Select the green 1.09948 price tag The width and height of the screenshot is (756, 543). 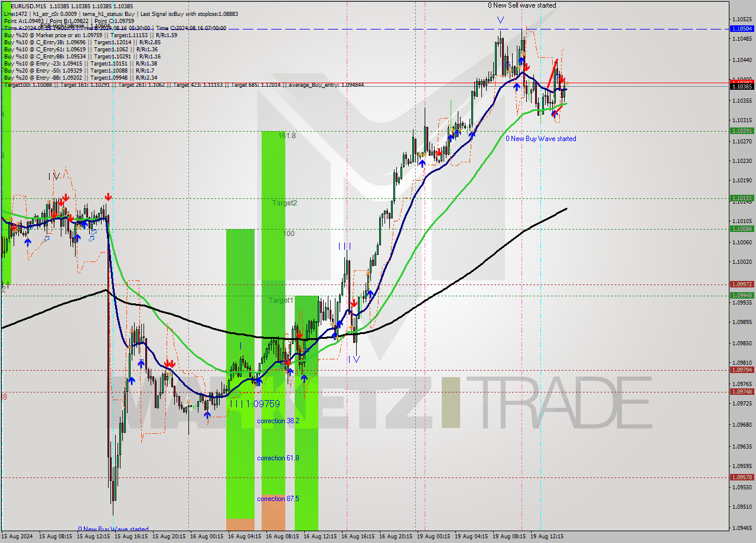(742, 295)
